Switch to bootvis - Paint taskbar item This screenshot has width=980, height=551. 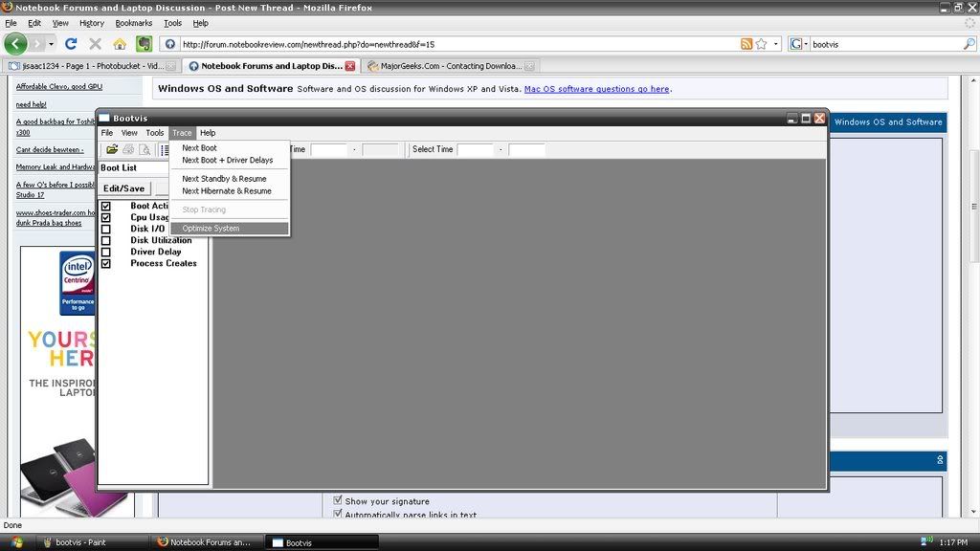[x=92, y=542]
